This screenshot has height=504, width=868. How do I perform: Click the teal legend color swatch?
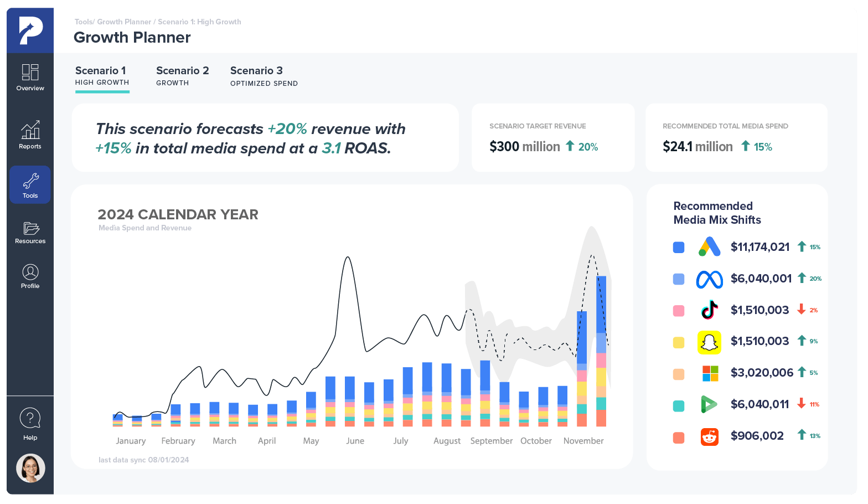tap(678, 406)
